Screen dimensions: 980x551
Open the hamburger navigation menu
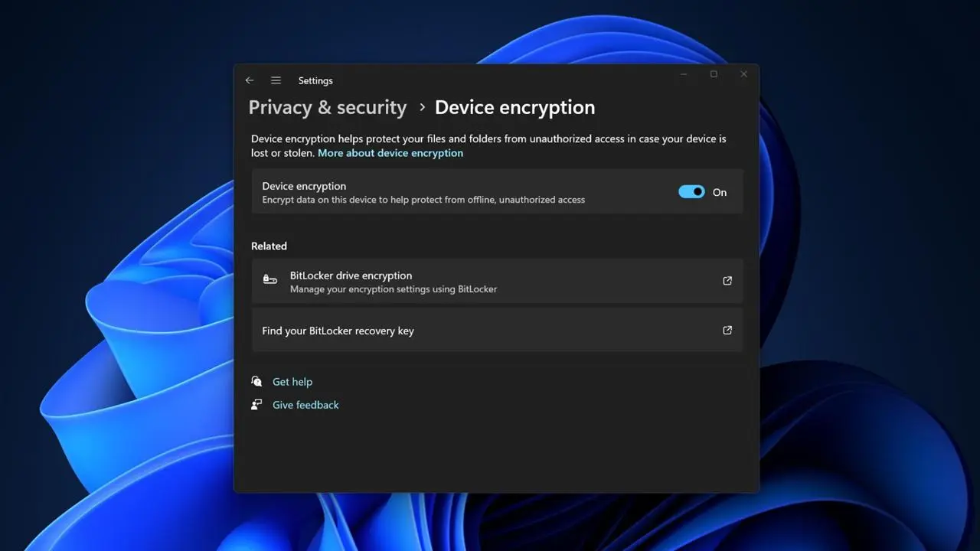coord(276,80)
